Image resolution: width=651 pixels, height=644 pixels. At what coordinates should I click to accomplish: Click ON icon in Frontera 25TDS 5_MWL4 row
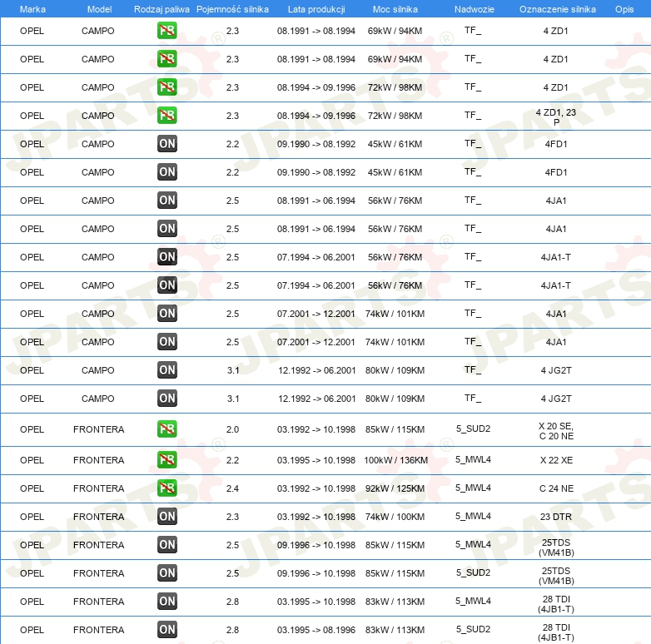166,544
